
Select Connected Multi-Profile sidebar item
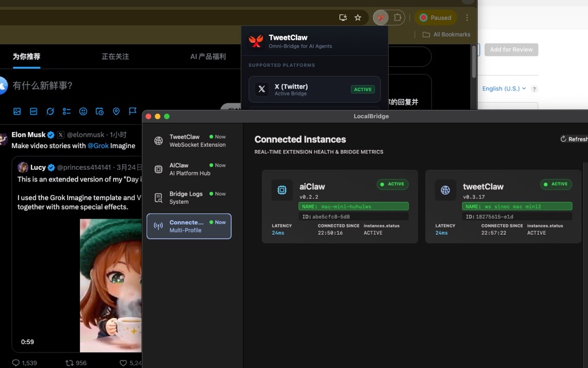189,226
